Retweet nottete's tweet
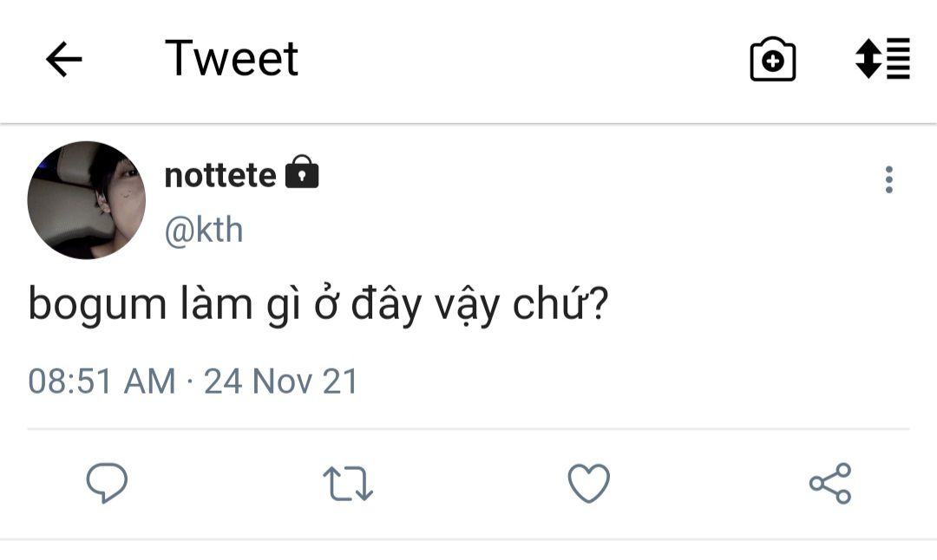937x560 pixels. point(347,484)
